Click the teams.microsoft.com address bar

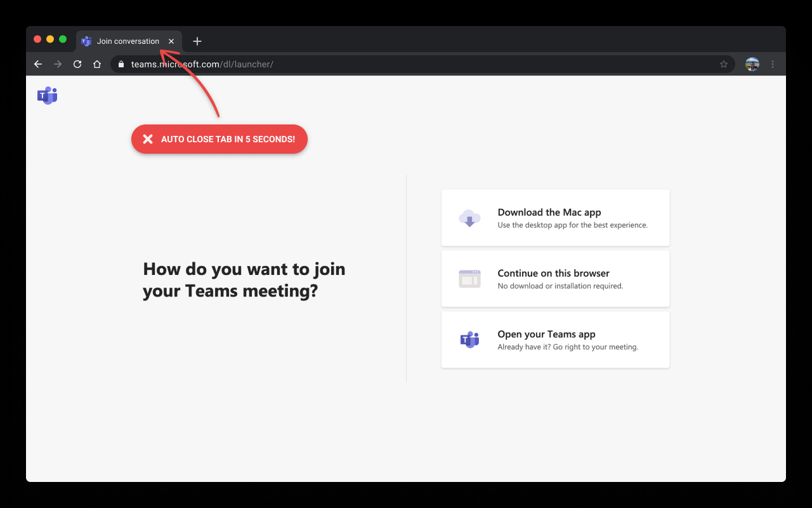422,64
